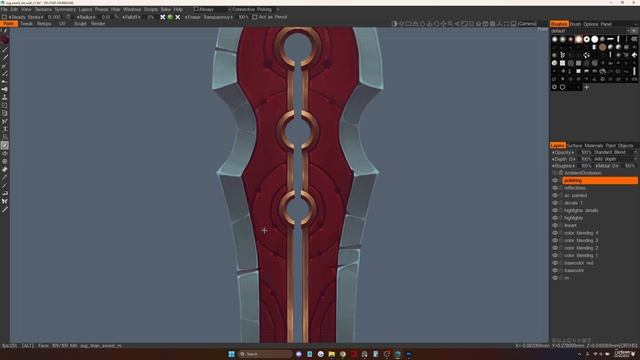Hide the highlights details layer

click(555, 211)
